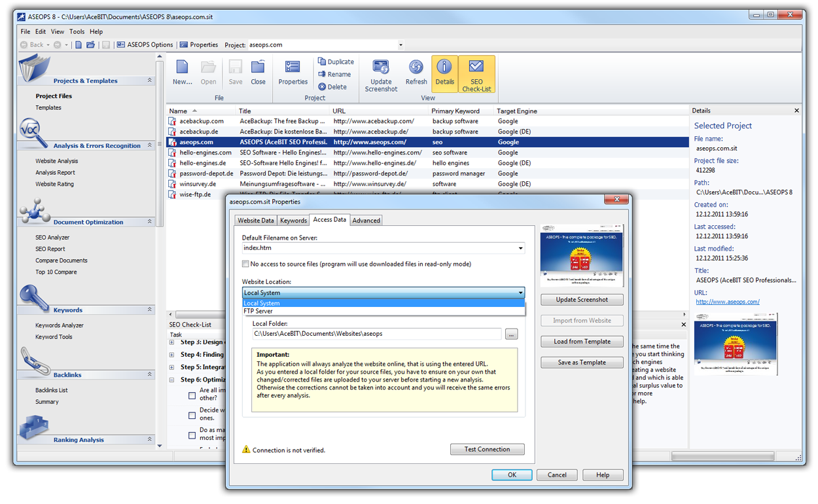Open ASEOPS Options from the toolbar
Image resolution: width=818 pixels, height=504 pixels.
[145, 45]
